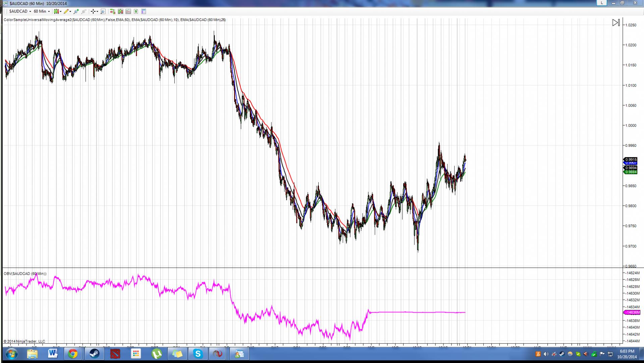
Task: Toggle chart trader panel icon
Action: (x=113, y=11)
